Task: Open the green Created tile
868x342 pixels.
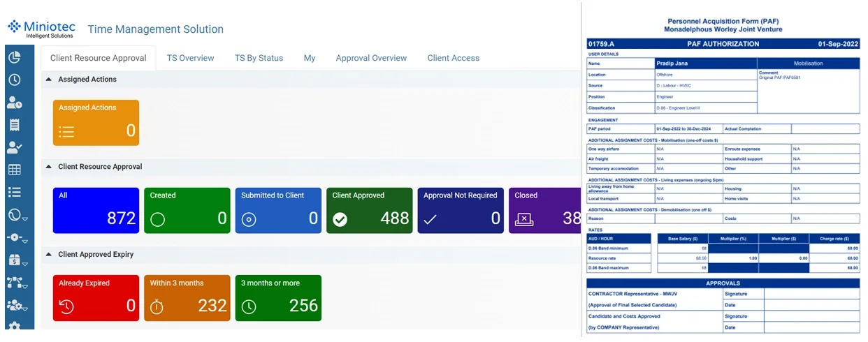Action: 187,210
